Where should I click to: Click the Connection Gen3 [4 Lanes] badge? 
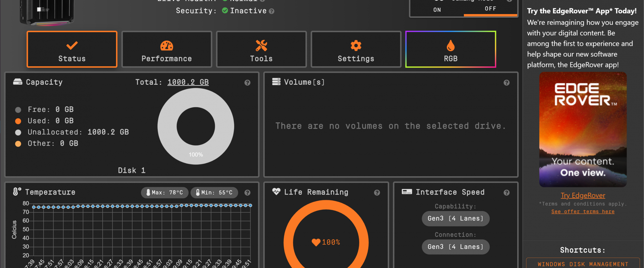[455, 247]
